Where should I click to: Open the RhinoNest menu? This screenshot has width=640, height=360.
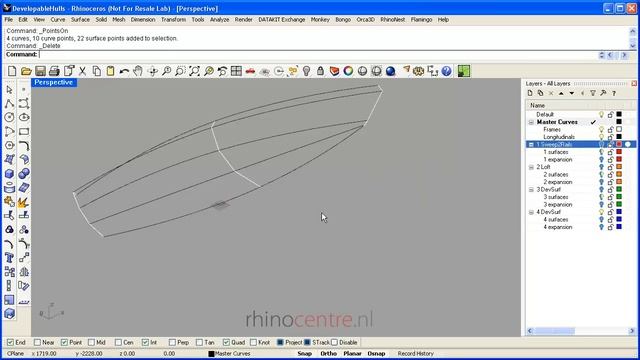tap(392, 20)
